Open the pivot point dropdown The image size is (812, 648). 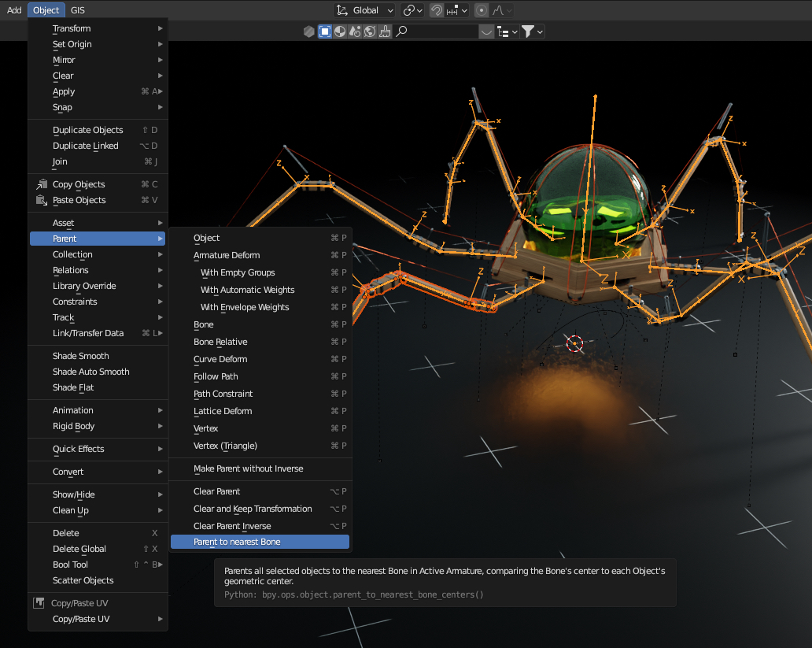click(x=413, y=10)
